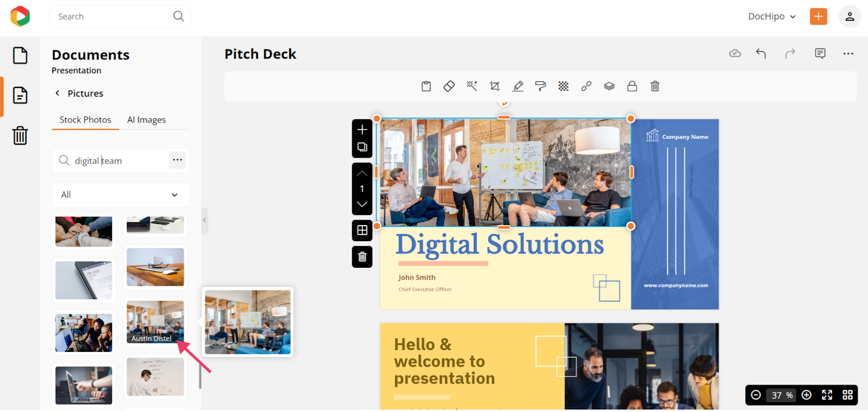Open the DocHipo workspace dropdown
The image size is (868, 412).
click(x=771, y=16)
